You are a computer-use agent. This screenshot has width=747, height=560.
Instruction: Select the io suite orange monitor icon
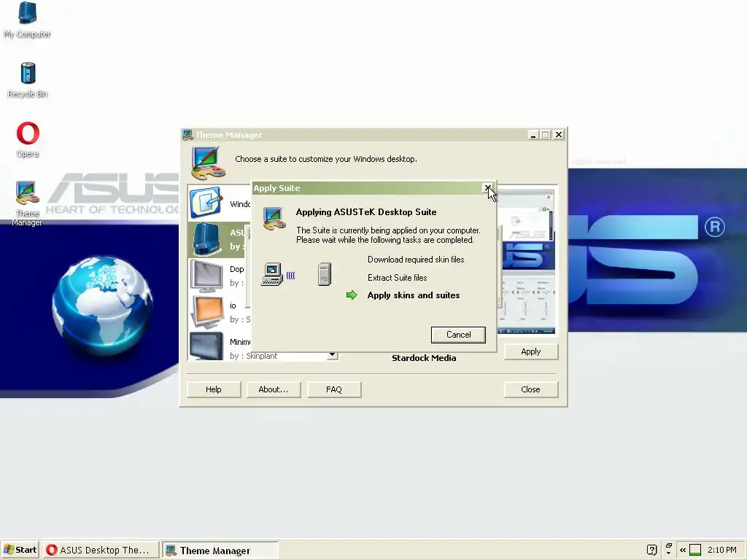coord(206,312)
